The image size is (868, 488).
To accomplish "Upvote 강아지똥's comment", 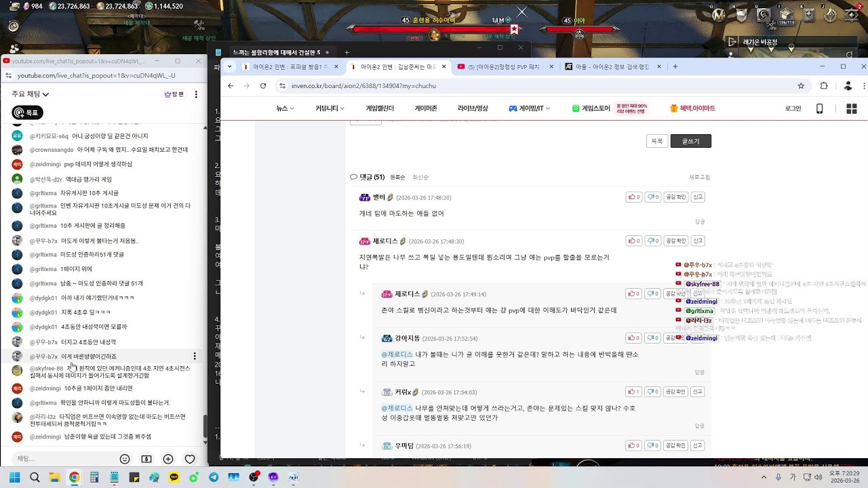I will coord(633,338).
